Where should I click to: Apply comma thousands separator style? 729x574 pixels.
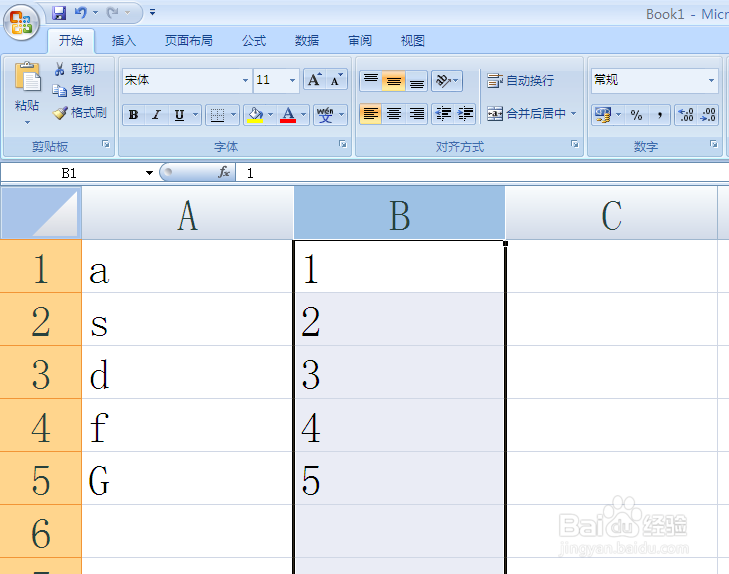coord(659,115)
